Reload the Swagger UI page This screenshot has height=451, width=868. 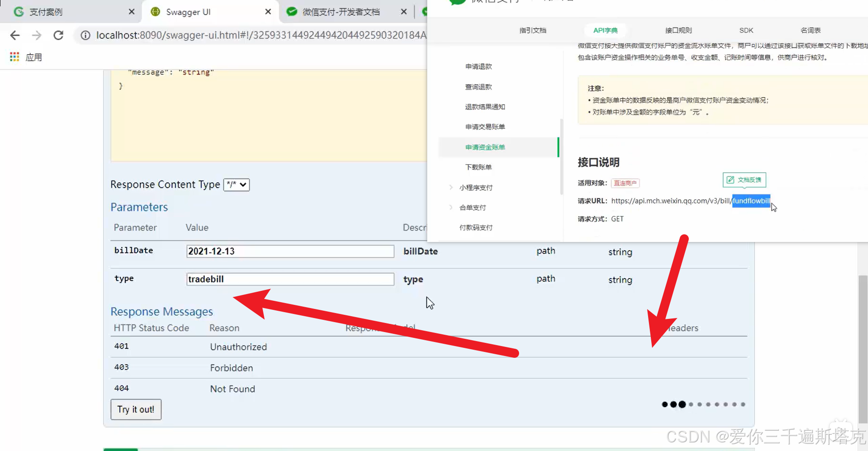pos(58,35)
